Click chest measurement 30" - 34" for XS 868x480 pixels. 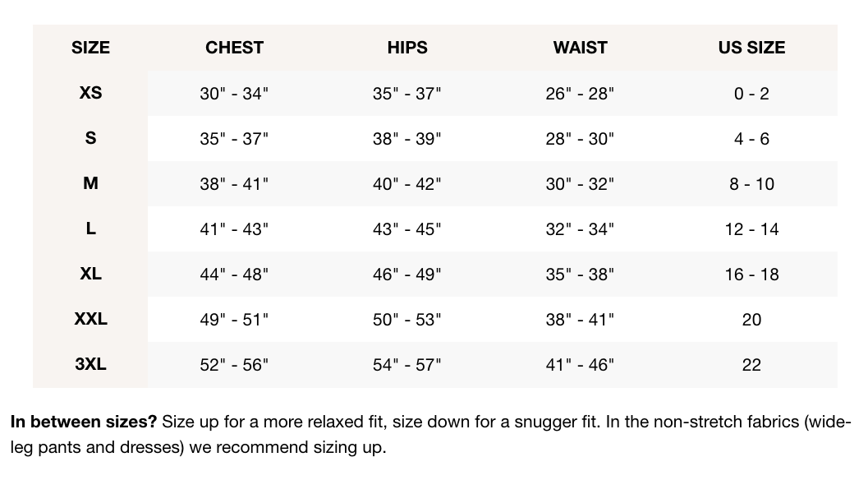[x=234, y=94]
